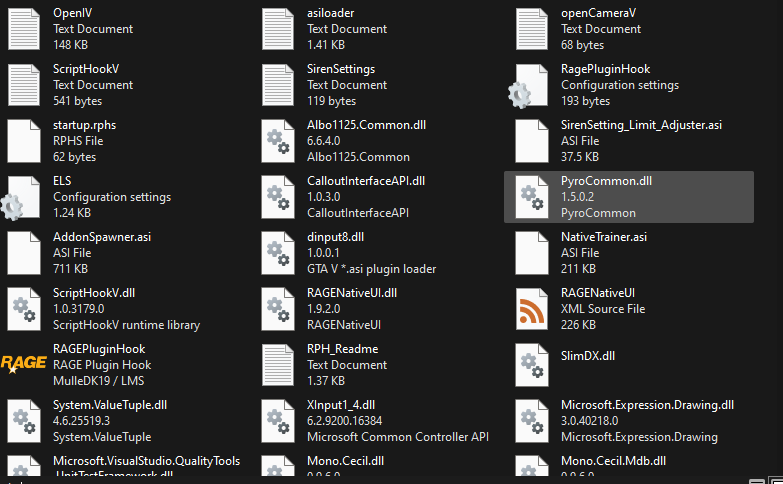Click the 'SlimDX.dll' file name
Image resolution: width=783 pixels, height=484 pixels.
(x=588, y=356)
